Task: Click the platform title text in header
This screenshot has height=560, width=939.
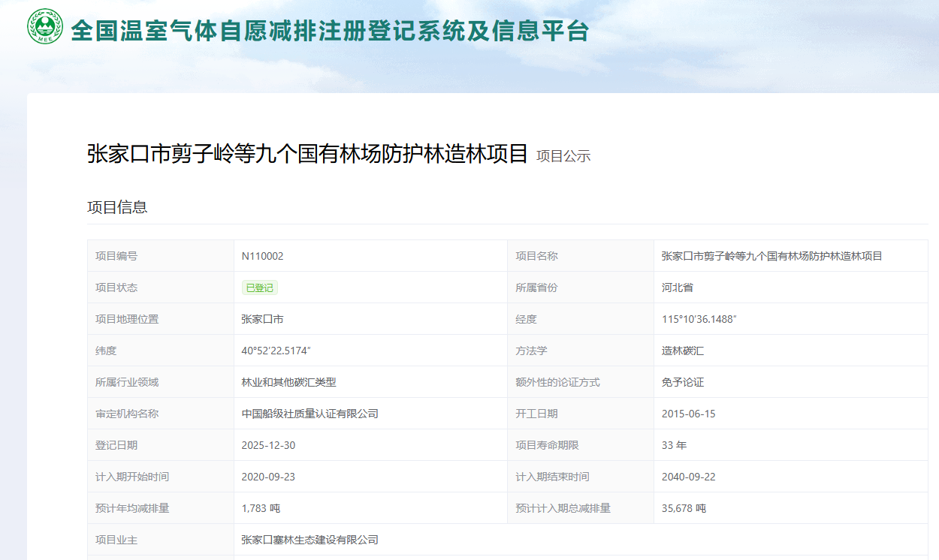Action: click(329, 30)
